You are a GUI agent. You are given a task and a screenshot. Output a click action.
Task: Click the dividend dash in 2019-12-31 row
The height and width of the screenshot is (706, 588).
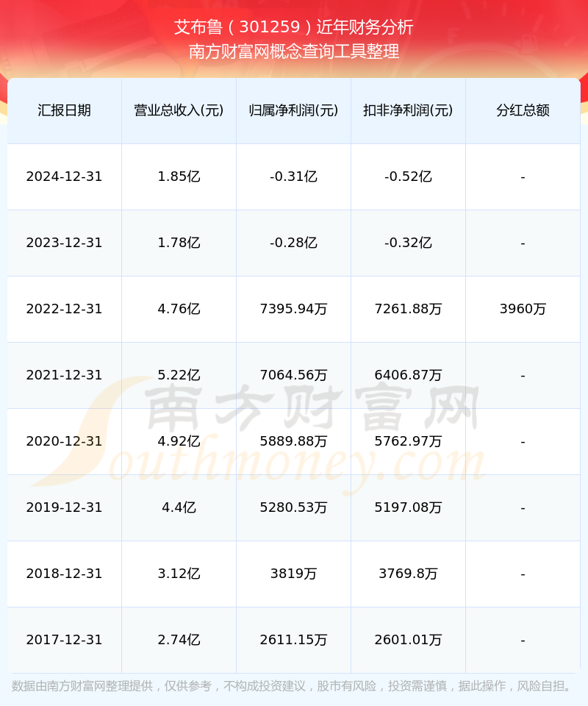[x=523, y=509]
